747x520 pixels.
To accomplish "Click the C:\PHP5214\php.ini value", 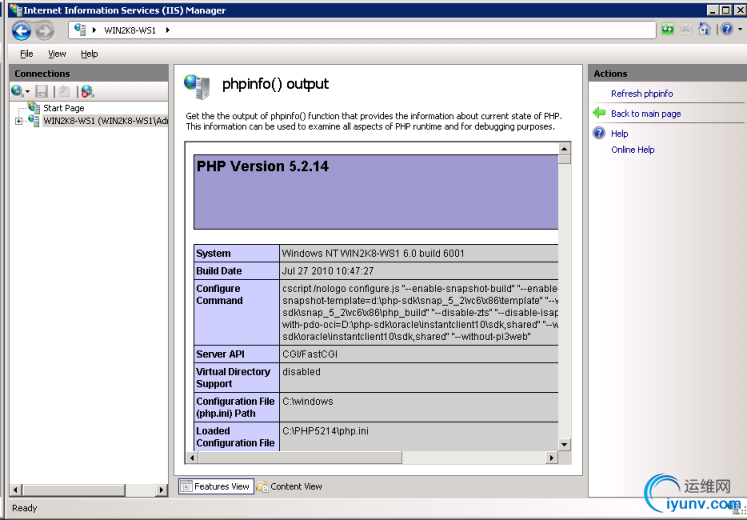I will coord(325,431).
